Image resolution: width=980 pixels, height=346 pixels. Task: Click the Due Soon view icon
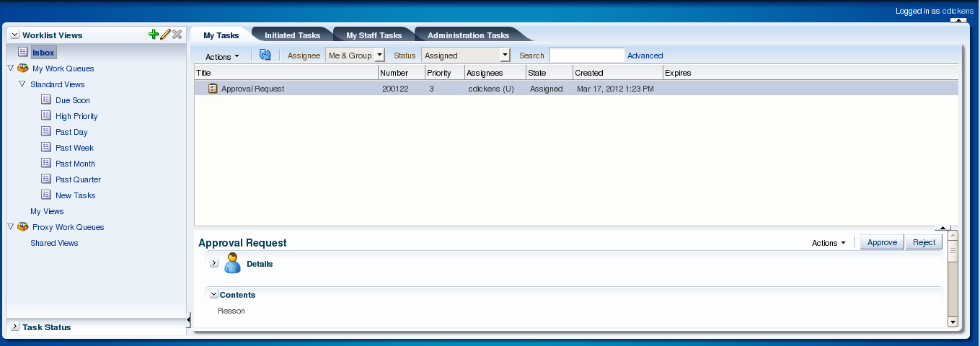point(46,100)
